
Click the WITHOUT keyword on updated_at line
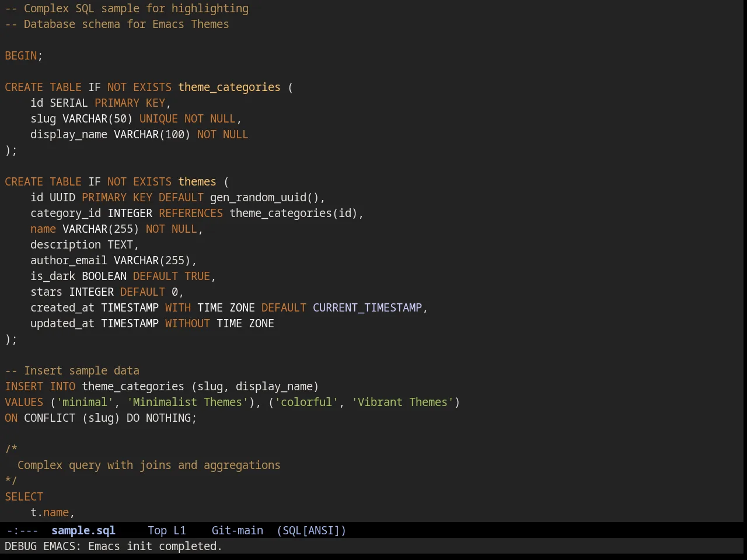[x=187, y=323]
